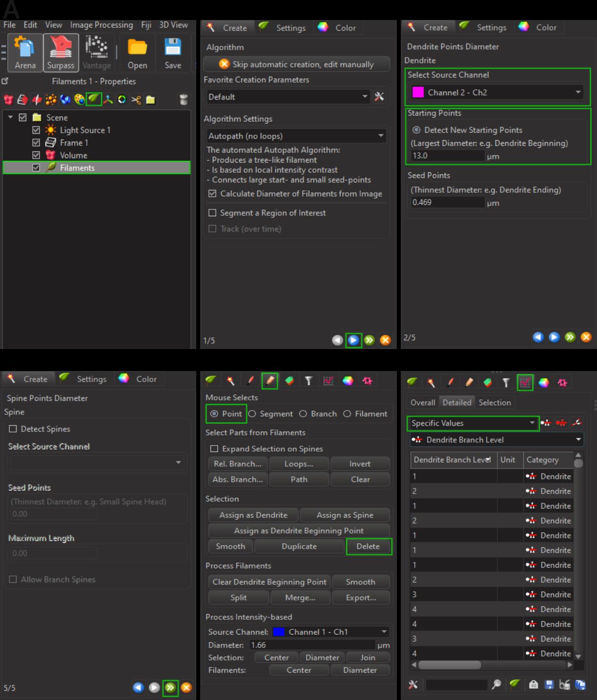The height and width of the screenshot is (700, 597).
Task: Click the Merge... button
Action: pos(300,597)
